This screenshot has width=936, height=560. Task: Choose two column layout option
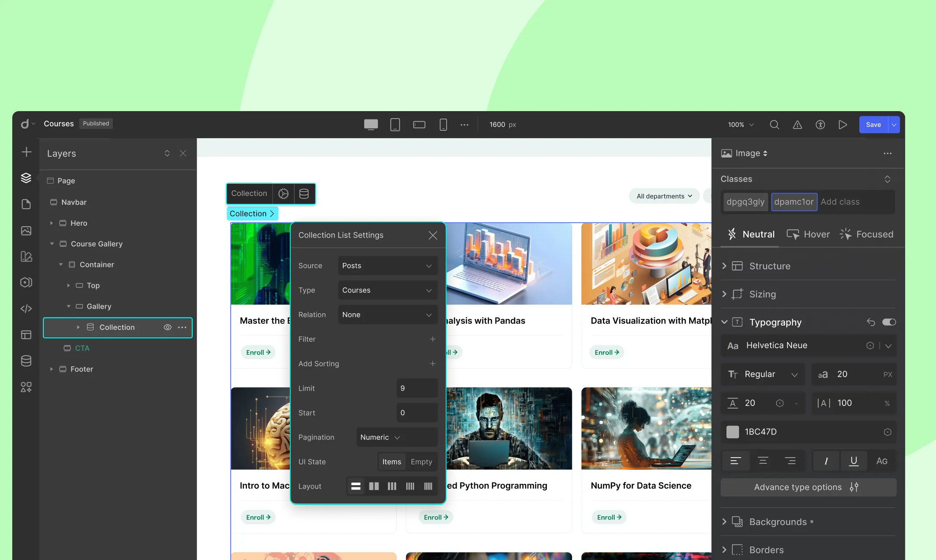pyautogui.click(x=374, y=486)
